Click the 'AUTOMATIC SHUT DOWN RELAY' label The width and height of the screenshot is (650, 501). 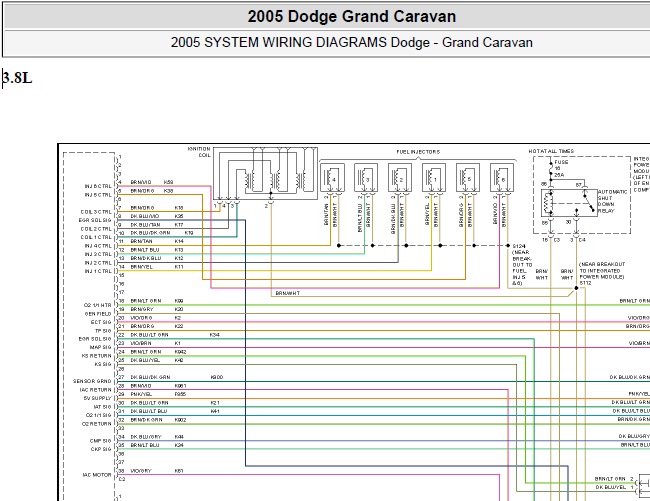[612, 201]
